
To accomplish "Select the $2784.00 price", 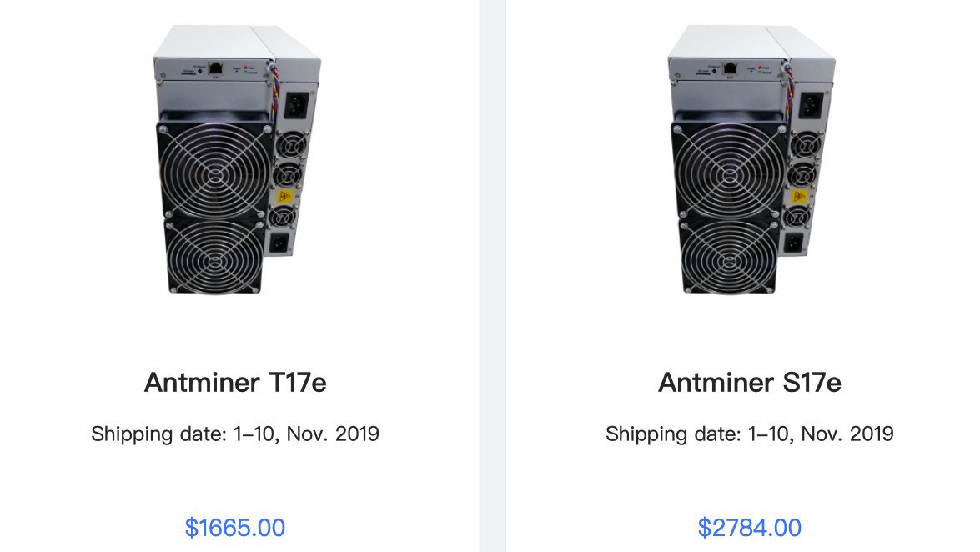I will click(x=750, y=528).
